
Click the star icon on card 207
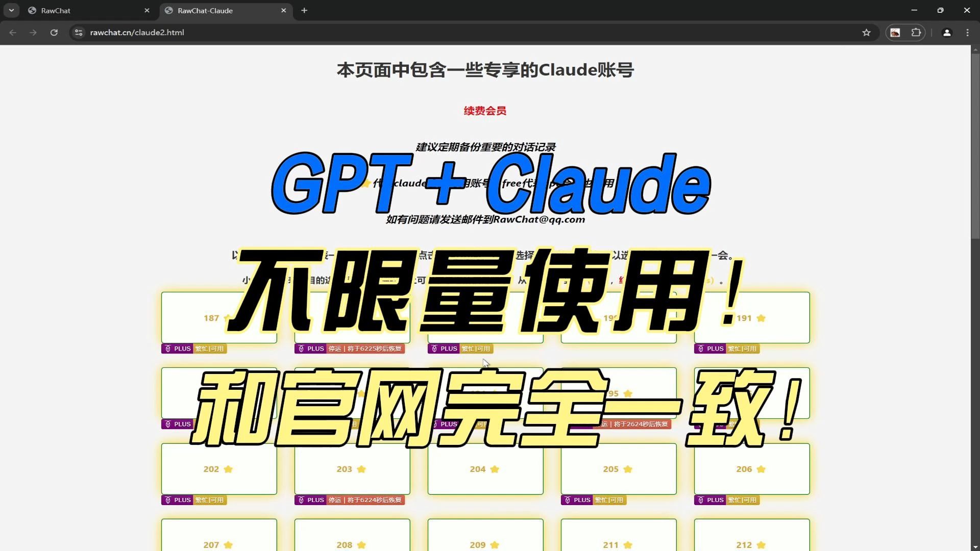point(228,545)
